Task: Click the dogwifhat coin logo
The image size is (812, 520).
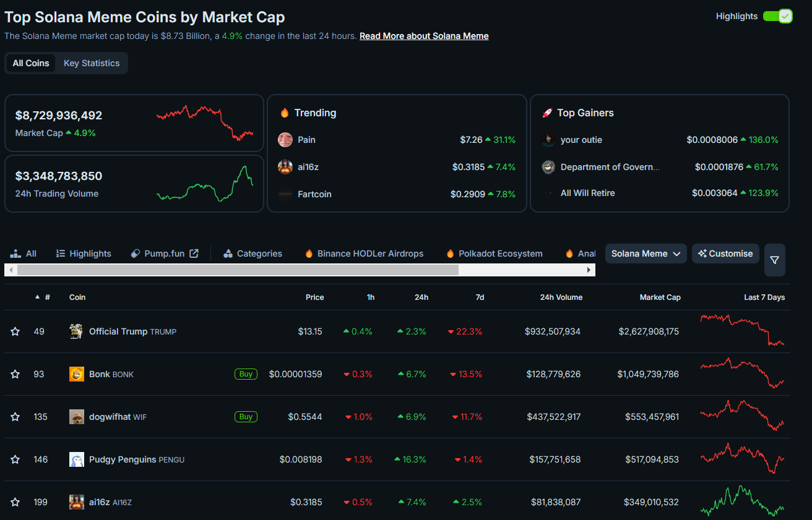Action: 77,417
